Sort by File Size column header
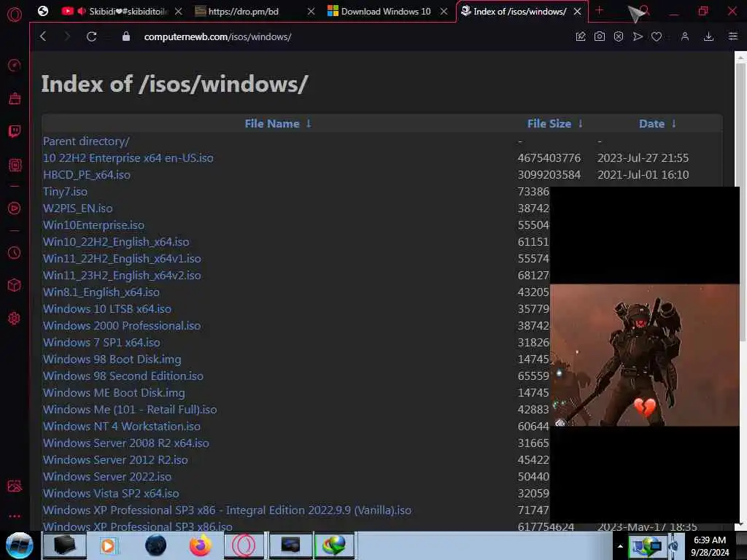747x560 pixels. (x=554, y=124)
